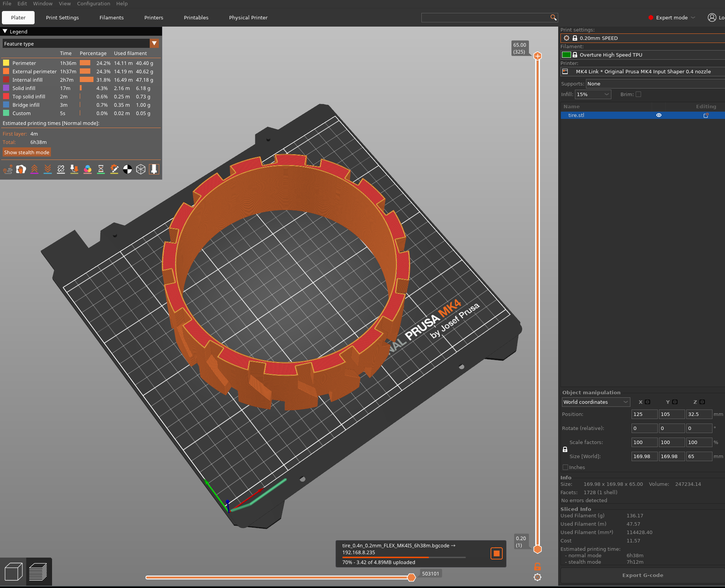Click the Show stealth mode button

point(26,152)
